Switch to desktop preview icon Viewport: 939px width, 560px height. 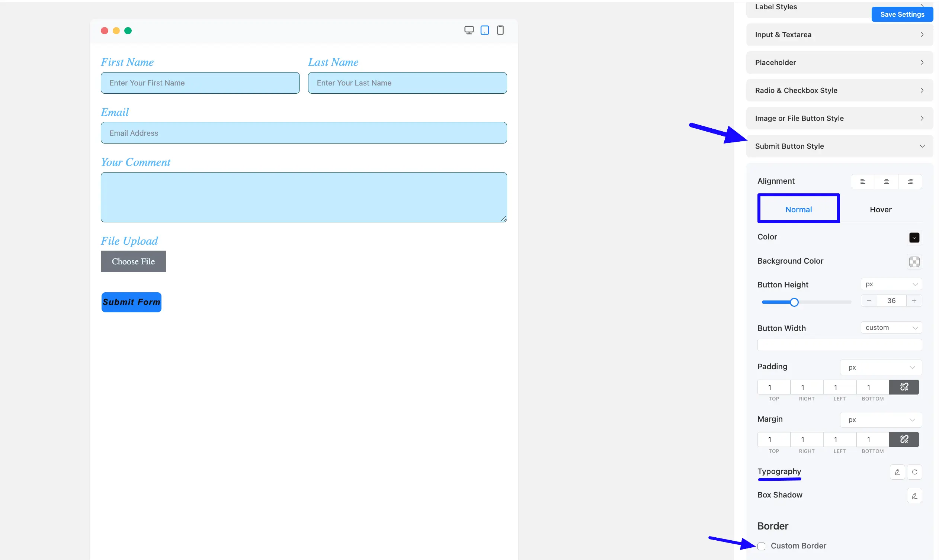[468, 30]
